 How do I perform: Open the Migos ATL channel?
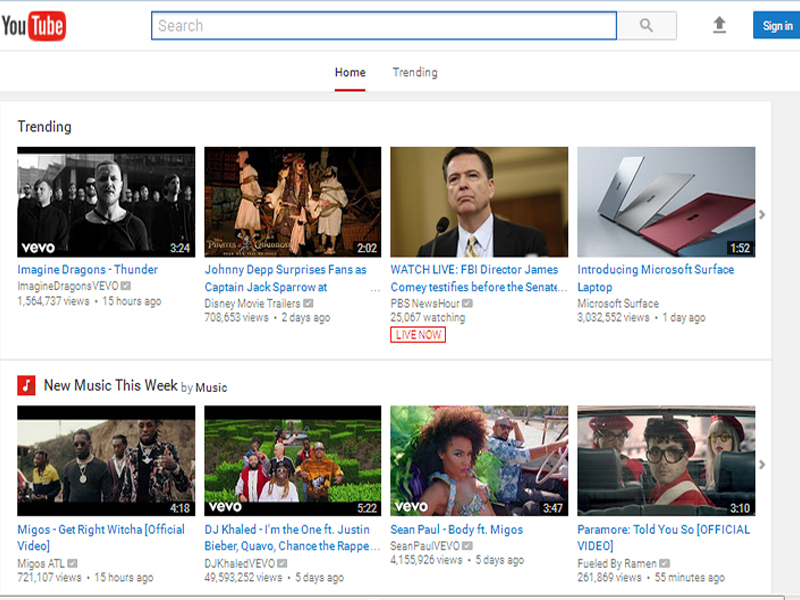coord(41,563)
